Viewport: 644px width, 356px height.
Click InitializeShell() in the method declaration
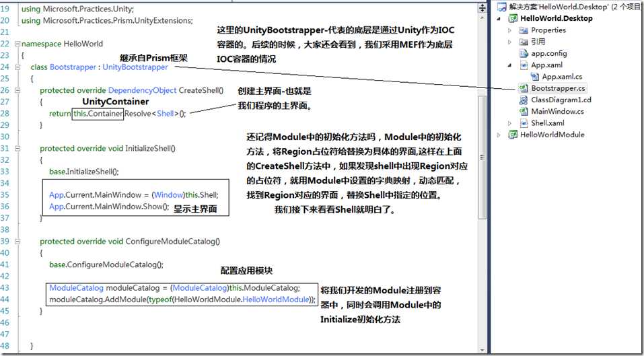tap(150, 149)
